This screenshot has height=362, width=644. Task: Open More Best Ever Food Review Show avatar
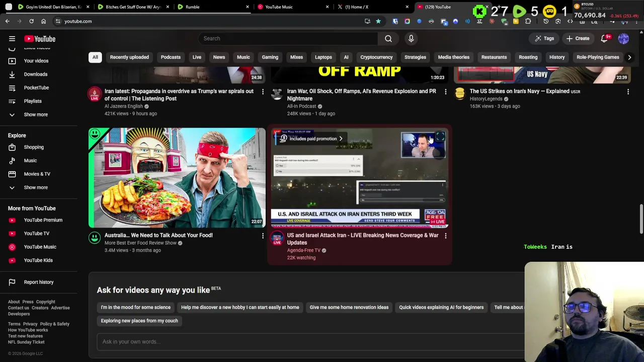point(95,238)
